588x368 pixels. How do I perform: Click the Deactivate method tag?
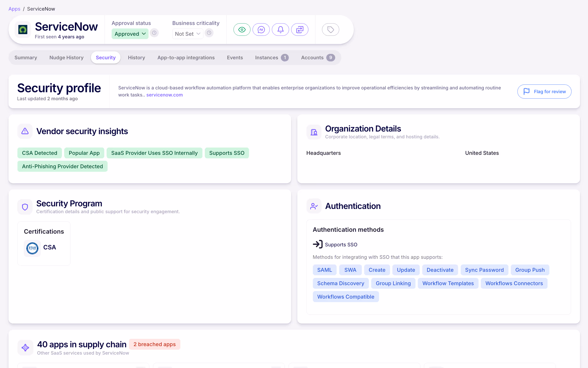coord(440,270)
